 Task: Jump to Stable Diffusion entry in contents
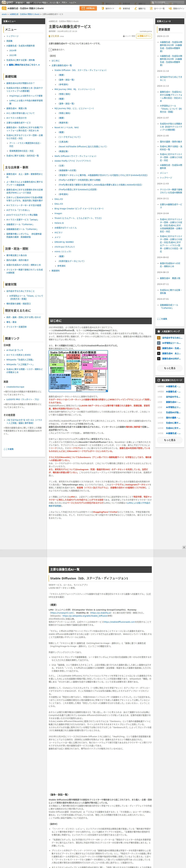click(x=80, y=70)
